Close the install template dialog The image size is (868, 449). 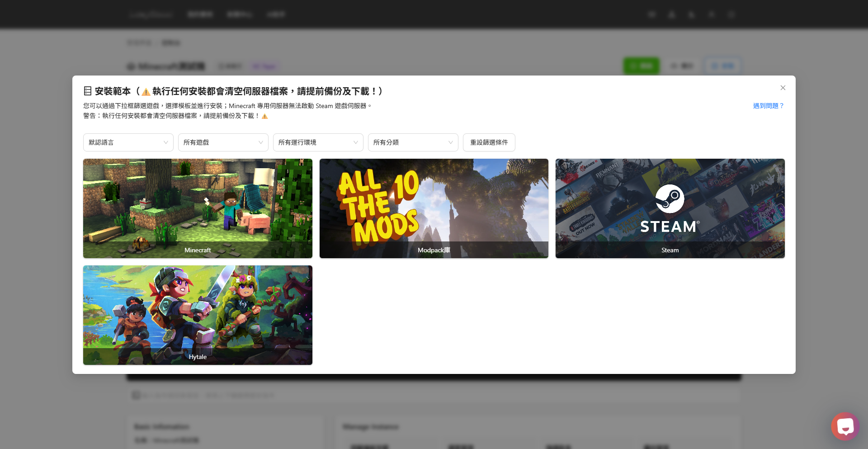tap(783, 88)
